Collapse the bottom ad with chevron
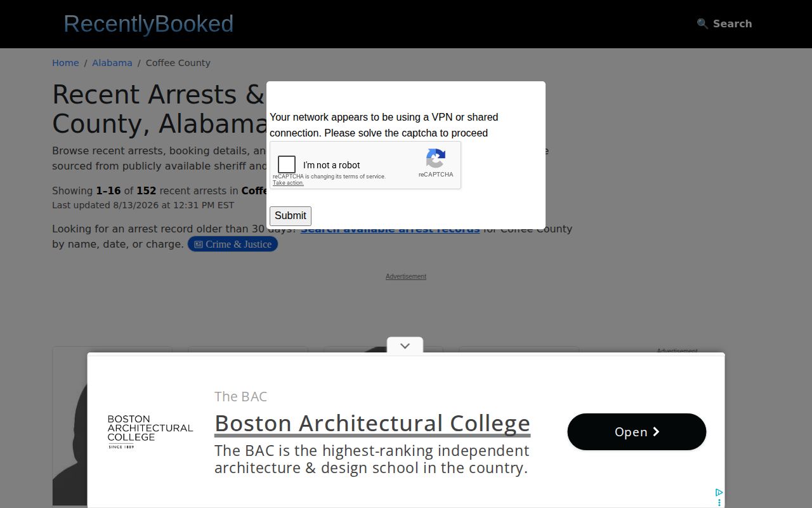This screenshot has height=508, width=812. 405,346
